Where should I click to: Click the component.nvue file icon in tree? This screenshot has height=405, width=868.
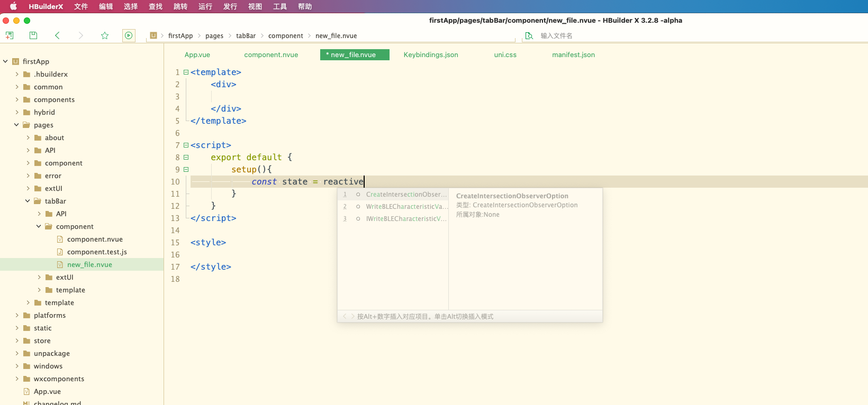coord(60,239)
